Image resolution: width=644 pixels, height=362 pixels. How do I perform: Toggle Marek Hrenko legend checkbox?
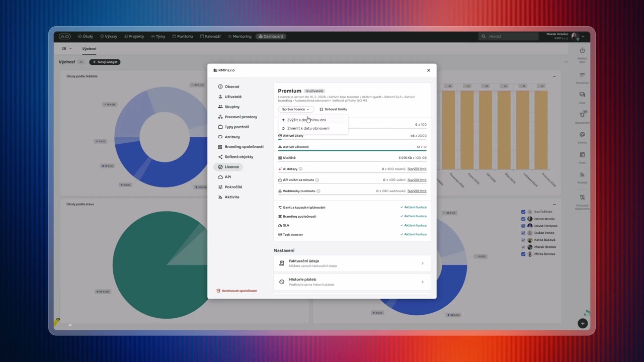point(523,247)
